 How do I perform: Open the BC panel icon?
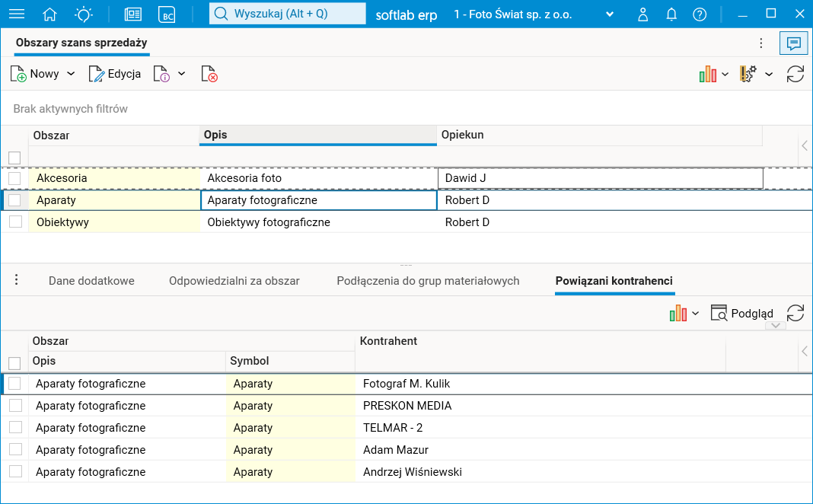point(167,14)
